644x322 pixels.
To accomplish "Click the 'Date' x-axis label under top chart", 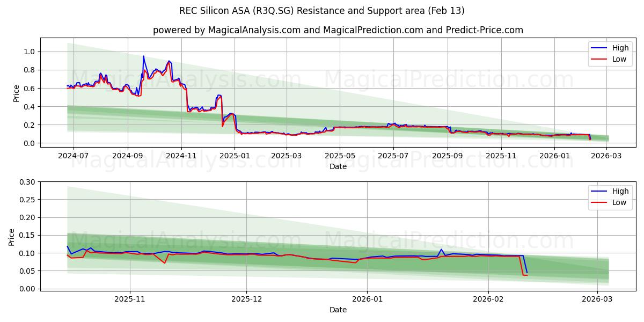I will (338, 166).
